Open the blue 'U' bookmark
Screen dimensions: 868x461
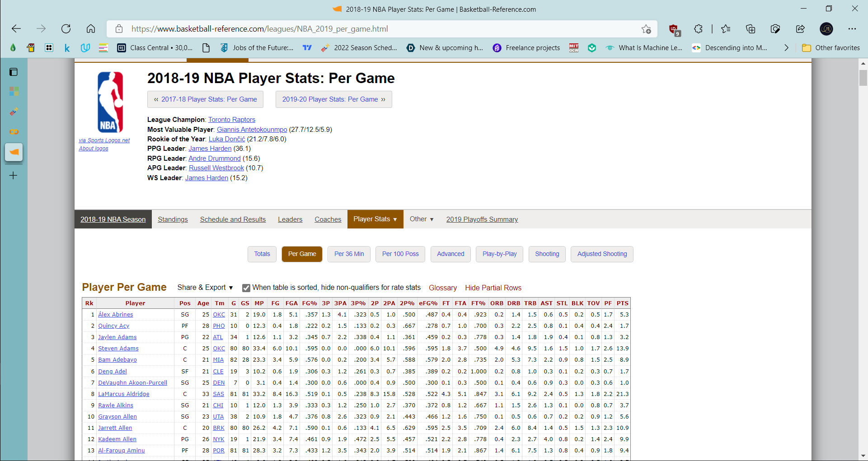pyautogui.click(x=85, y=48)
